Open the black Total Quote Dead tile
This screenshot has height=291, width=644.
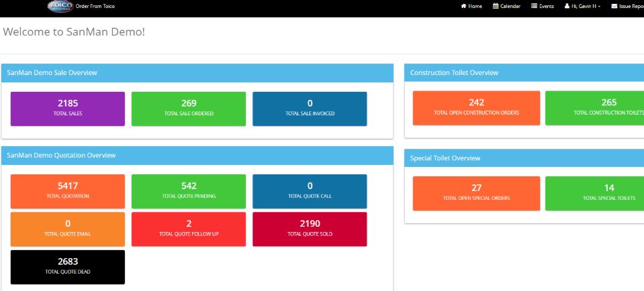click(x=68, y=267)
